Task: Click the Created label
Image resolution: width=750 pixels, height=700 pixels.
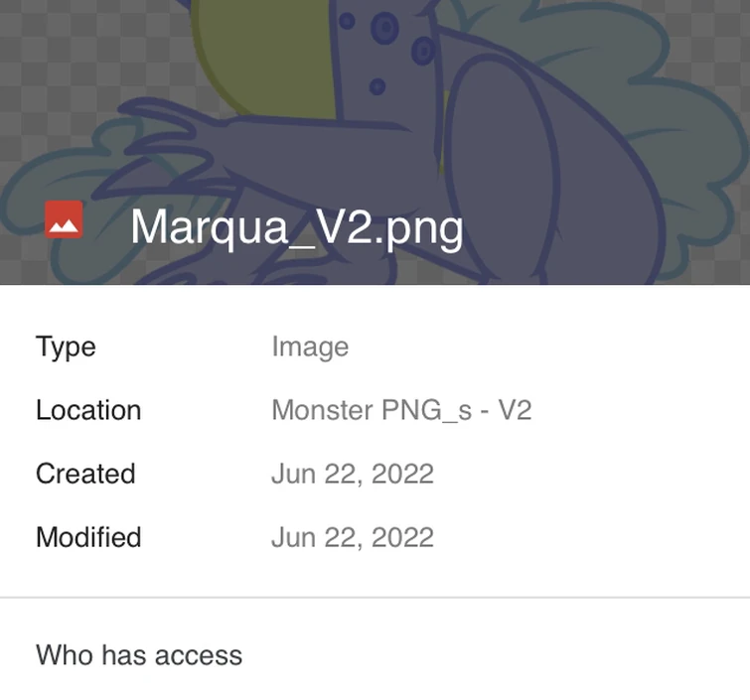Action: (85, 474)
